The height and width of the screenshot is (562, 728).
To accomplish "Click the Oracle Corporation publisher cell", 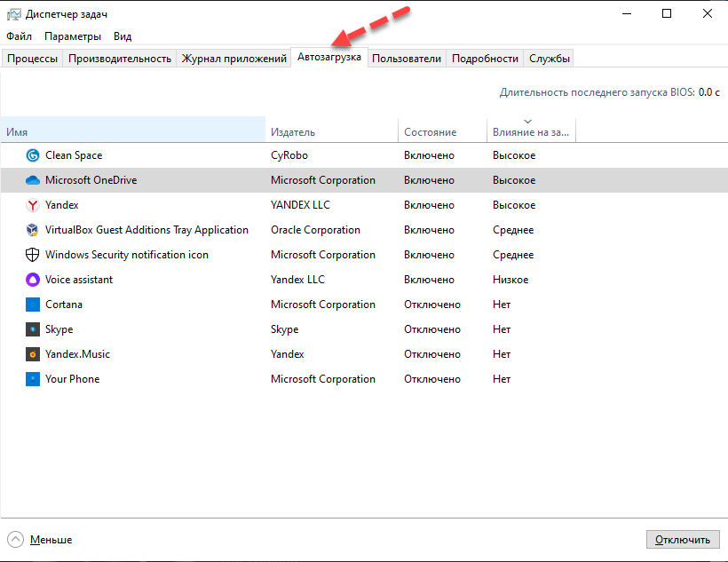I will tap(315, 230).
